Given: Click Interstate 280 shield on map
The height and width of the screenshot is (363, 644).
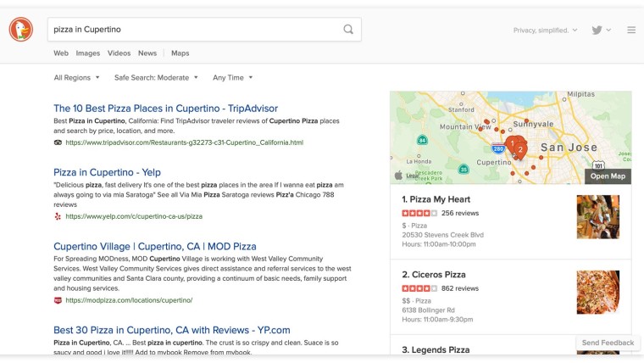Looking at the screenshot, I should pos(498,148).
